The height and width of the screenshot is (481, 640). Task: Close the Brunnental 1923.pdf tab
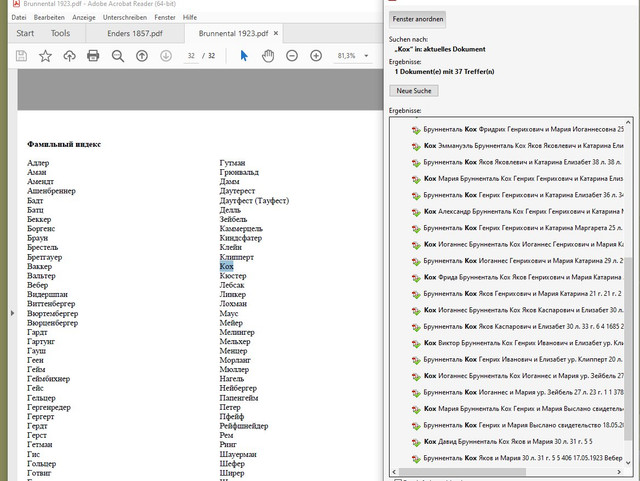(276, 33)
